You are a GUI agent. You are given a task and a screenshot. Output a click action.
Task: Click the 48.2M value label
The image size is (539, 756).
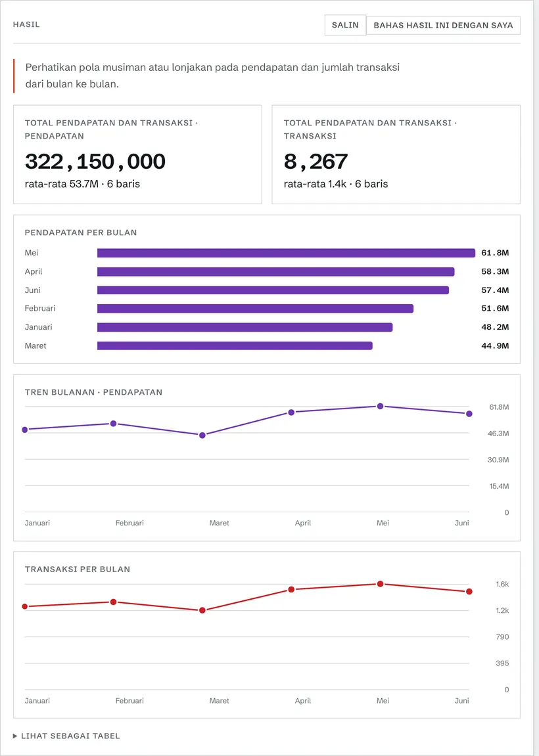click(495, 327)
